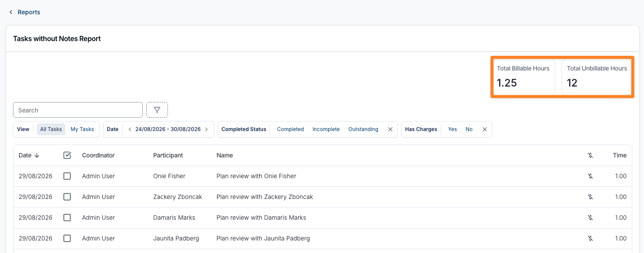
Task: Filter by Incomplete status
Action: click(x=326, y=129)
